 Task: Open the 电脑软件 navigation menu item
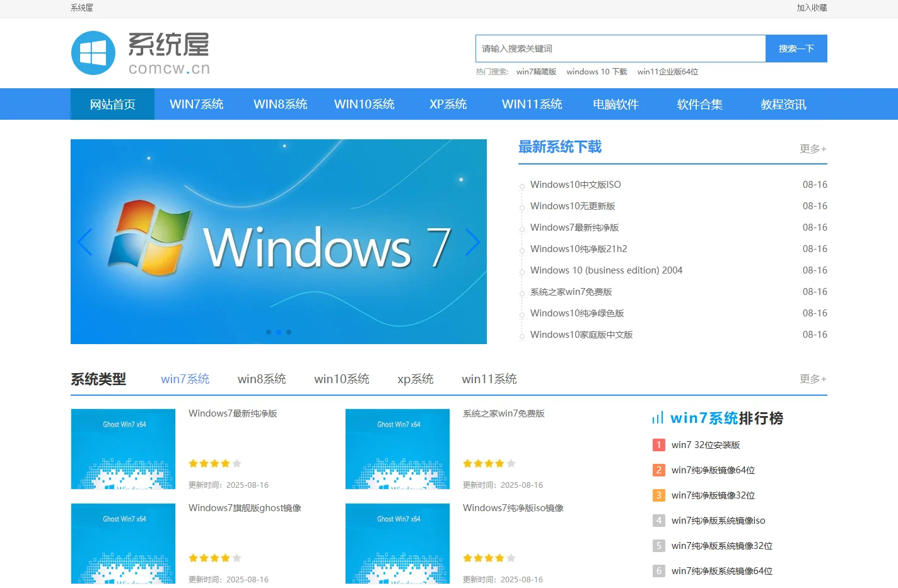tap(615, 104)
